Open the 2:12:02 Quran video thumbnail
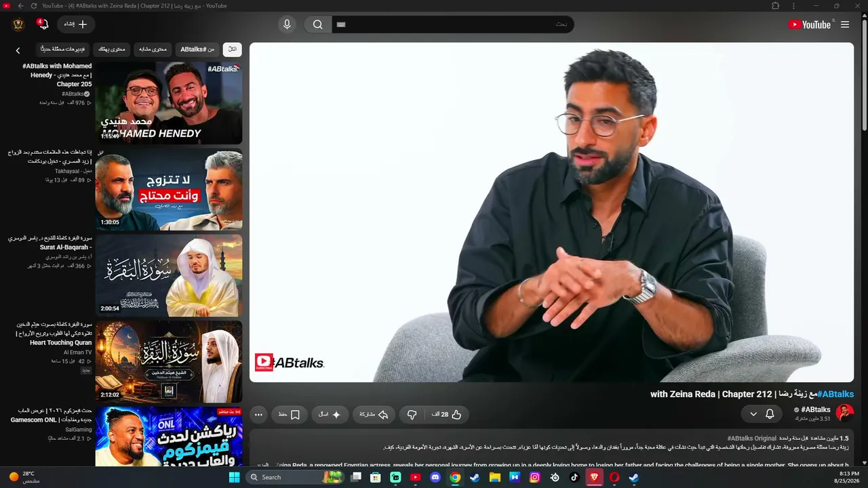Image resolution: width=868 pixels, height=488 pixels. [x=169, y=362]
